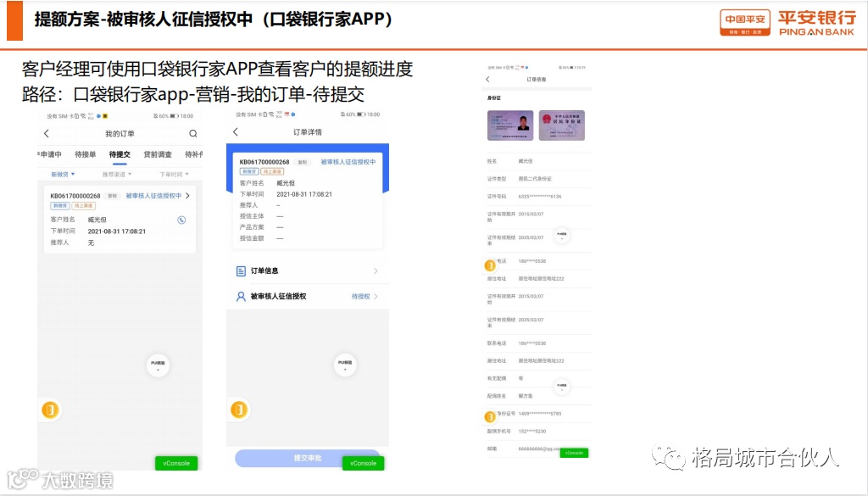Tap yellow coin icon beside 186****0538 phone row
Image resolution: width=868 pixels, height=496 pixels.
pyautogui.click(x=490, y=265)
